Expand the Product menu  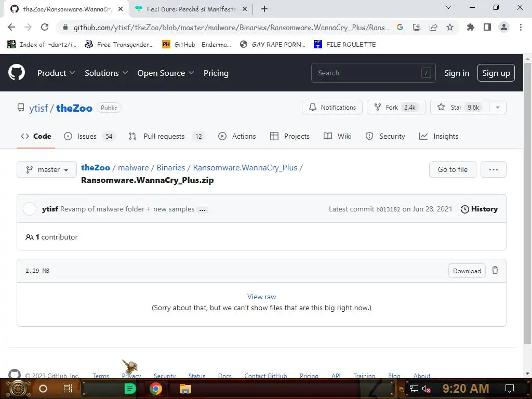click(56, 73)
